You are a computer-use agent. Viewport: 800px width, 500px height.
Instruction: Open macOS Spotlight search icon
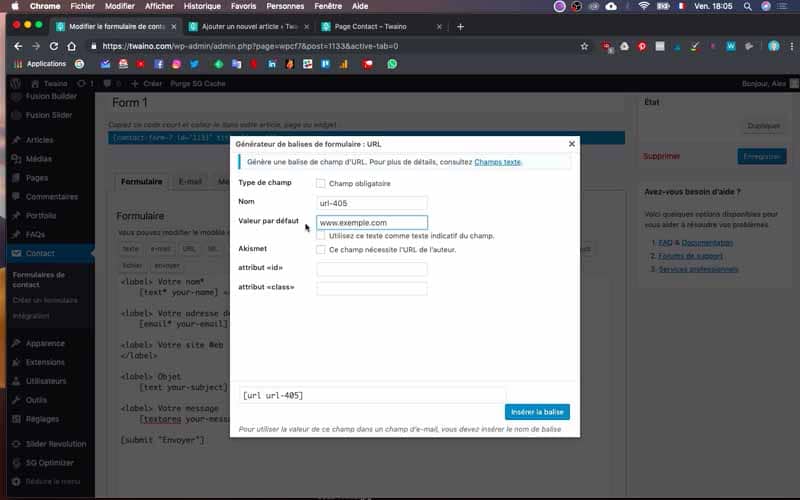(747, 6)
